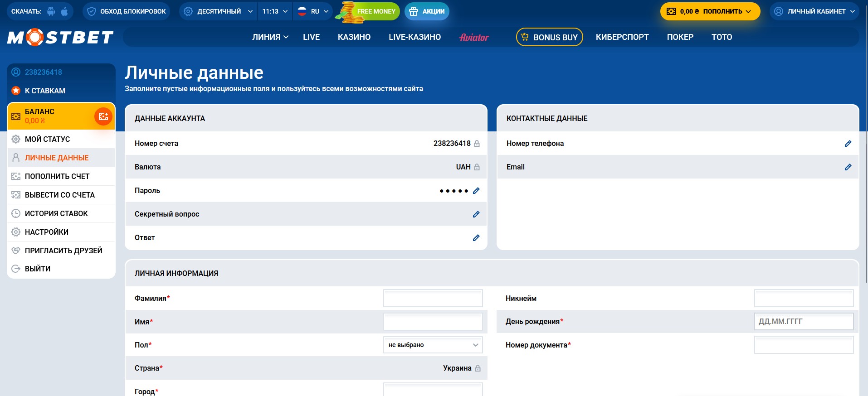
Task: Click the Никнейм input field
Action: (804, 298)
